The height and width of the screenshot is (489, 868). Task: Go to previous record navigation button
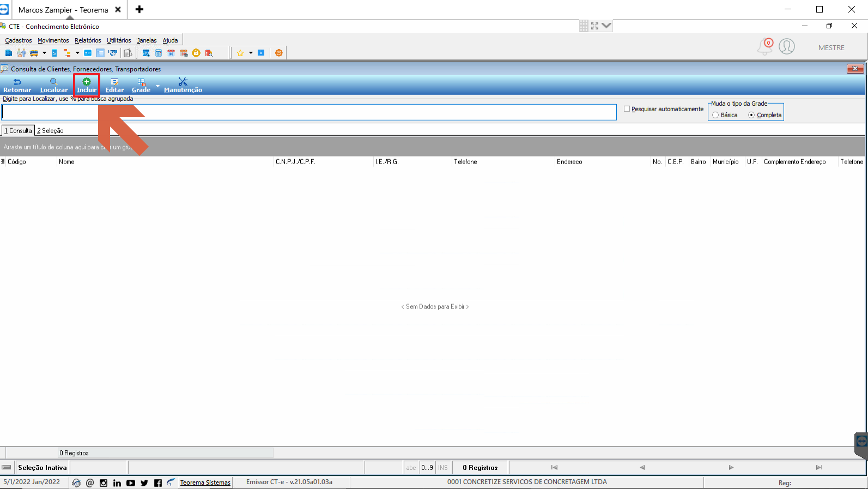point(642,468)
